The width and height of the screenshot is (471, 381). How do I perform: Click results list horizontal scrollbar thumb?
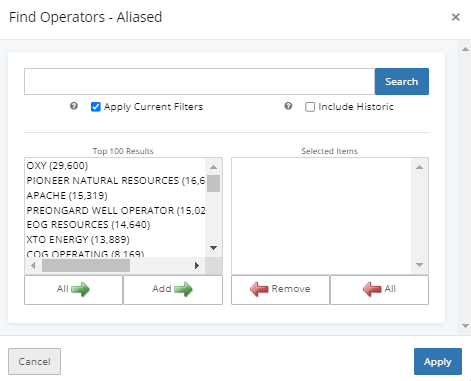86,266
